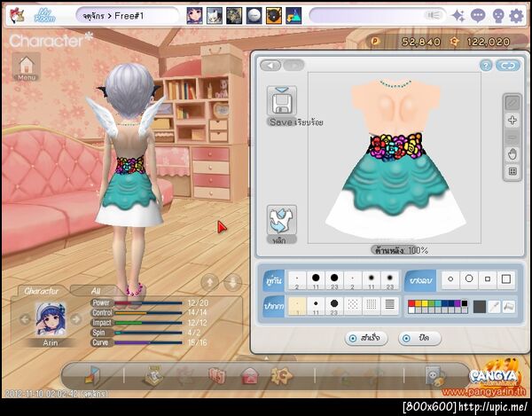Click the help question mark button

point(486,65)
